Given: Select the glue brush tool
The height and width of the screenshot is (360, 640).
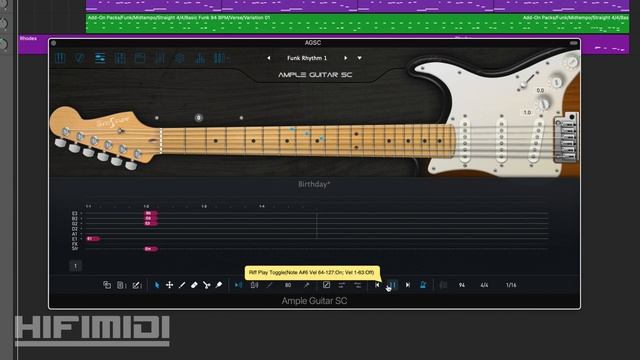Looking at the screenshot, I should pos(219,285).
